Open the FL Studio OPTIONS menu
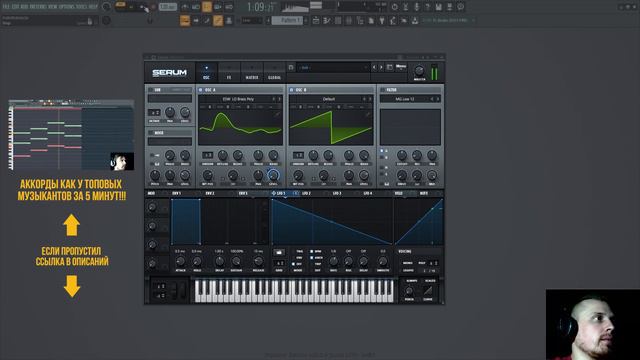 (x=67, y=7)
